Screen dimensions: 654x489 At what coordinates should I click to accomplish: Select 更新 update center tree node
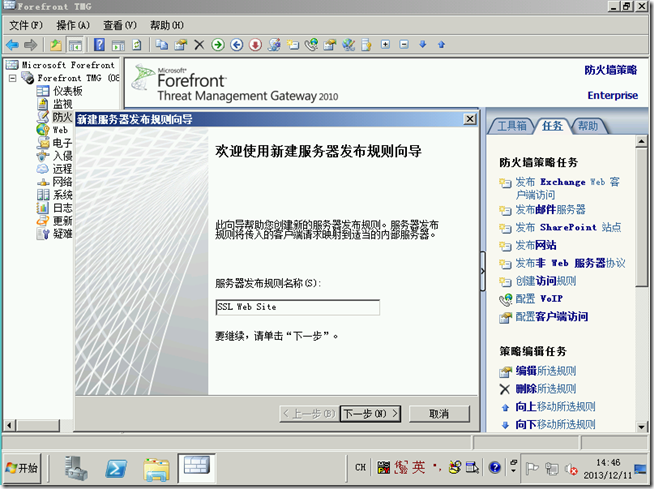pos(54,220)
